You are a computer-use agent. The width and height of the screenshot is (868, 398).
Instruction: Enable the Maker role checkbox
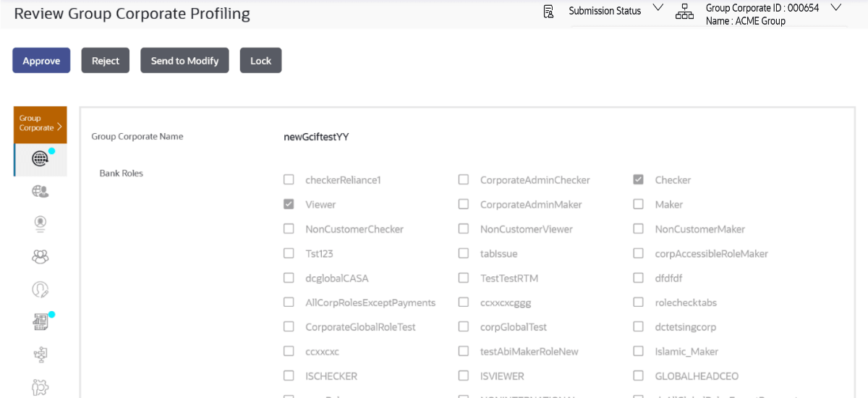pyautogui.click(x=638, y=205)
